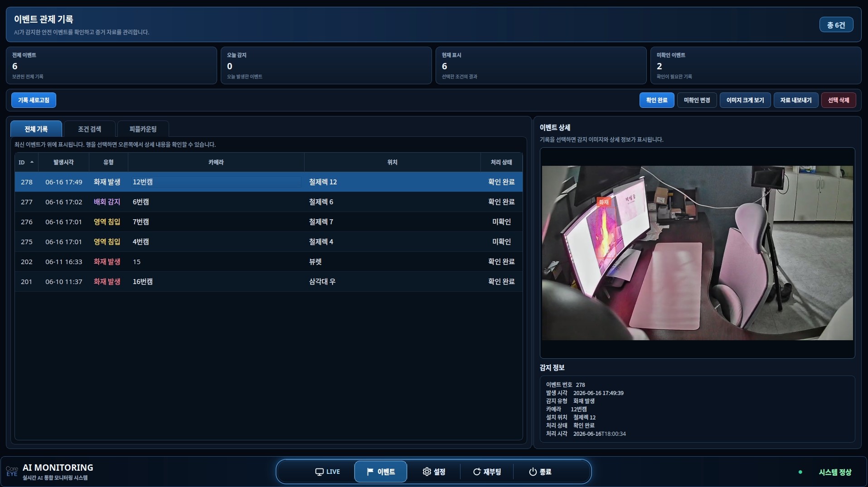Switch to the 피플카운팅 tab
868x487 pixels.
(x=143, y=129)
